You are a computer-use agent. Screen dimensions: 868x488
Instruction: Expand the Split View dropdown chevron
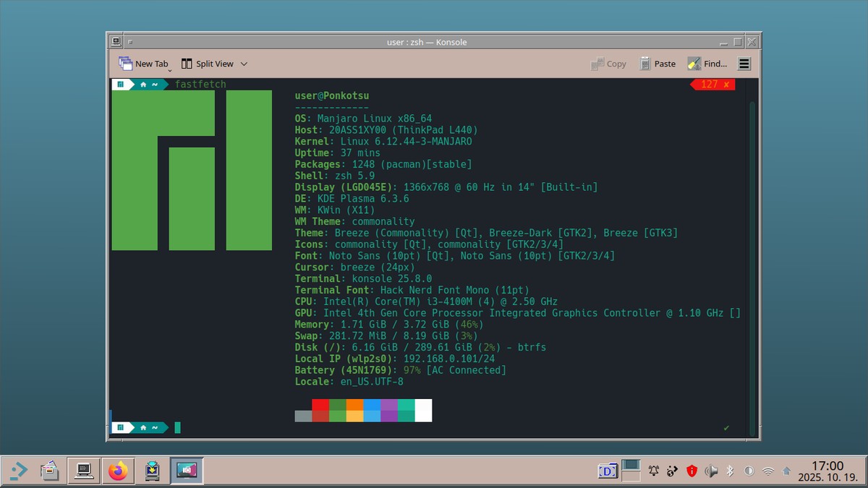(244, 64)
